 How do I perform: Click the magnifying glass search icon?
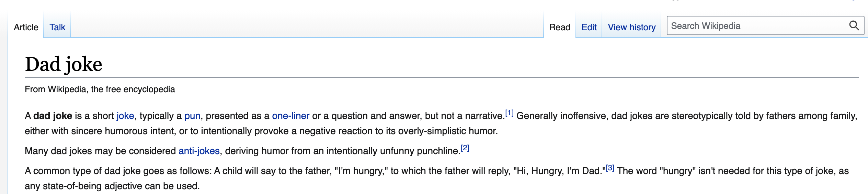[x=854, y=25]
